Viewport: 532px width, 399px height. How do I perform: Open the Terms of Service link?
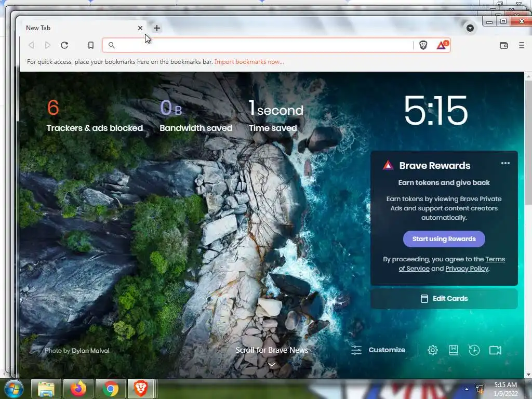pos(452,264)
